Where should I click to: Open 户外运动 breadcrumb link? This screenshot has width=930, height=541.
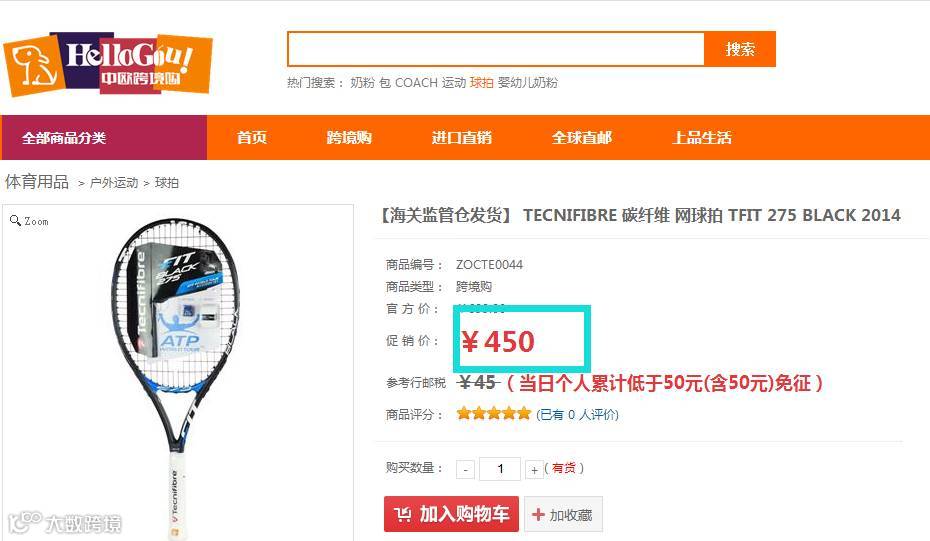(114, 183)
